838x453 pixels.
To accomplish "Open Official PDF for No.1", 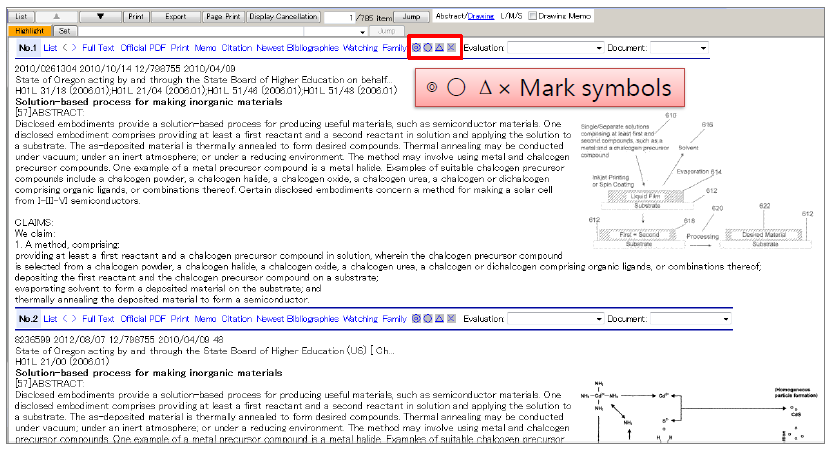I will (x=143, y=48).
